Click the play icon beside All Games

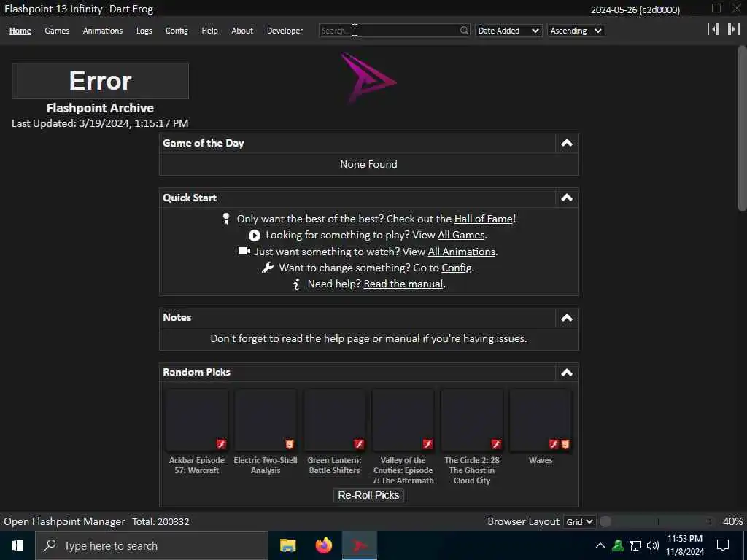(255, 236)
